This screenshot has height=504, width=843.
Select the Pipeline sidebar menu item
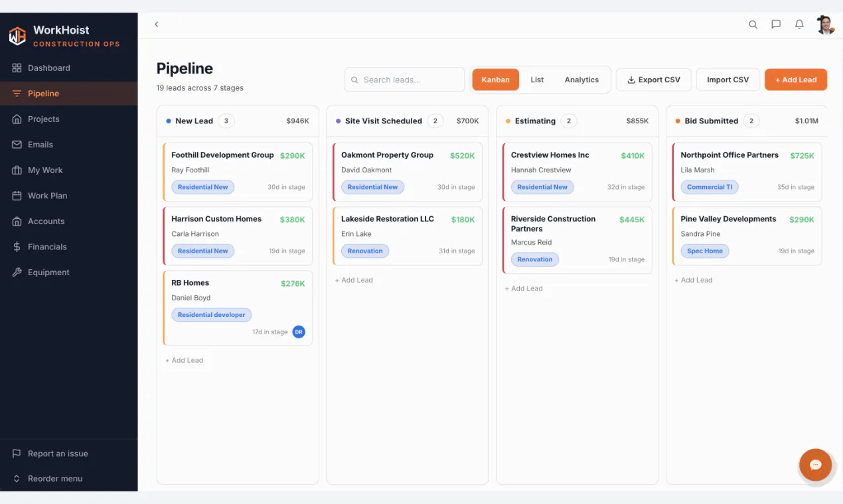click(x=69, y=94)
